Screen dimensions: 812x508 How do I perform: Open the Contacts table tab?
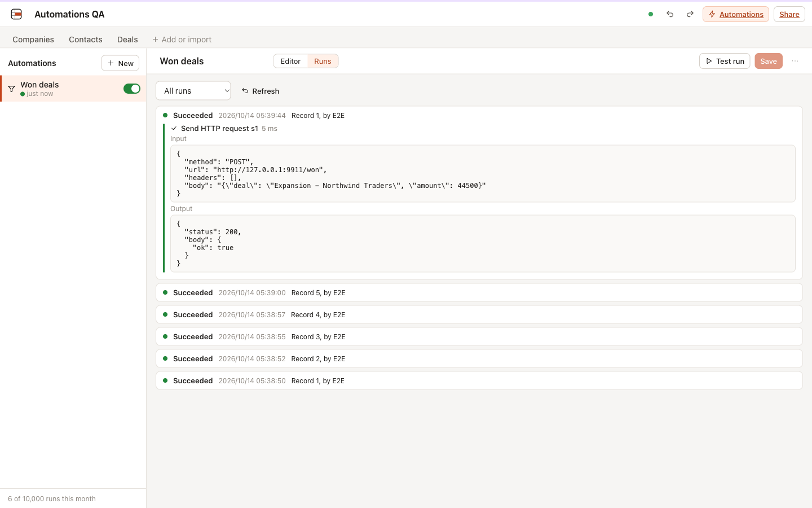pos(86,40)
